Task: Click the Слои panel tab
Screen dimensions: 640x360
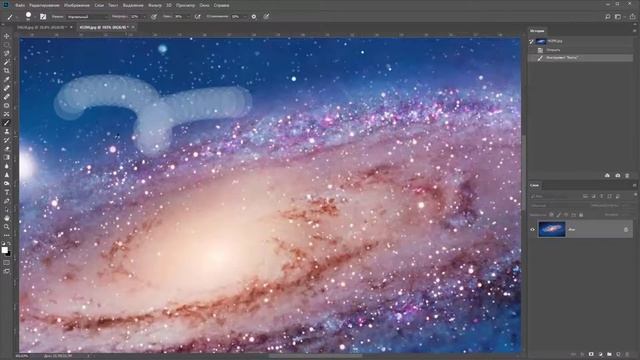Action: [535, 185]
